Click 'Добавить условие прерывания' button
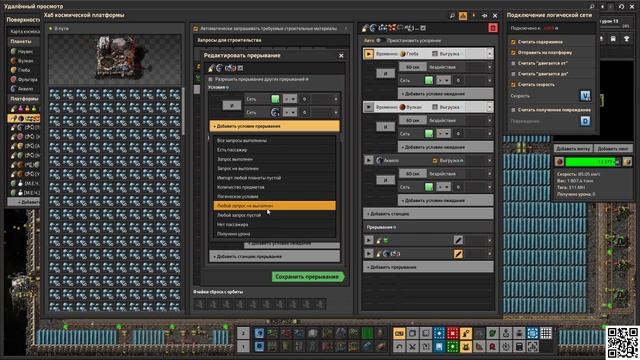Viewport: 640px width, 360px height. coord(274,126)
